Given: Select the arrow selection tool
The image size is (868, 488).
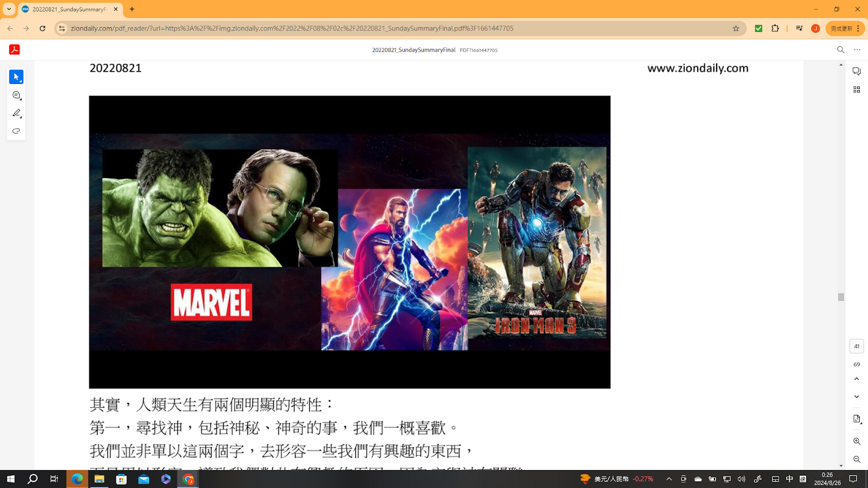Looking at the screenshot, I should point(16,77).
